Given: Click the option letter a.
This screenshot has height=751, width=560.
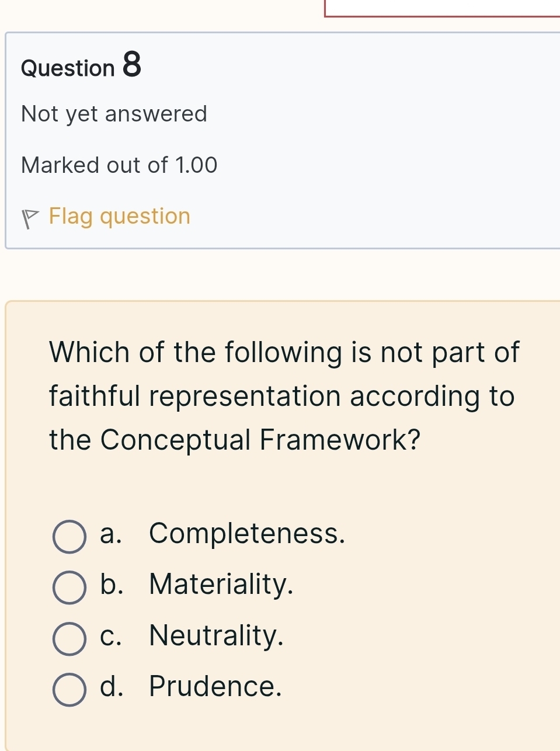Looking at the screenshot, I should 110,534.
